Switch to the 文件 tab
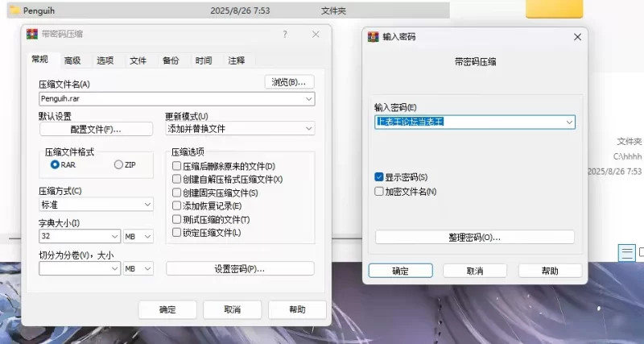Viewport: 644px width, 344px height. 138,61
